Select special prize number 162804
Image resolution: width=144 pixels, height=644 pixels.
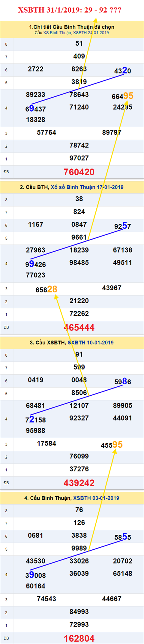tap(79, 638)
